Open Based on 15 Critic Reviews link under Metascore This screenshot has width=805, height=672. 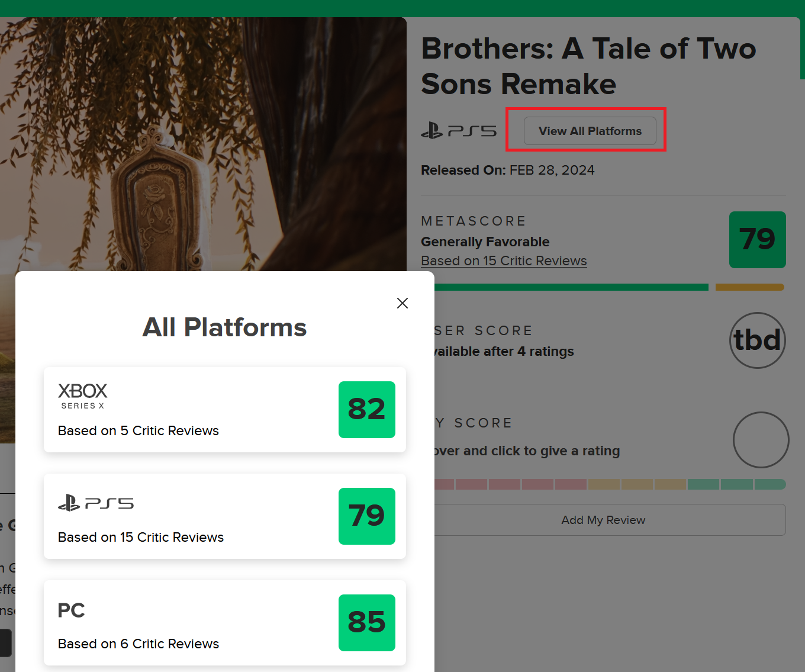(x=504, y=261)
